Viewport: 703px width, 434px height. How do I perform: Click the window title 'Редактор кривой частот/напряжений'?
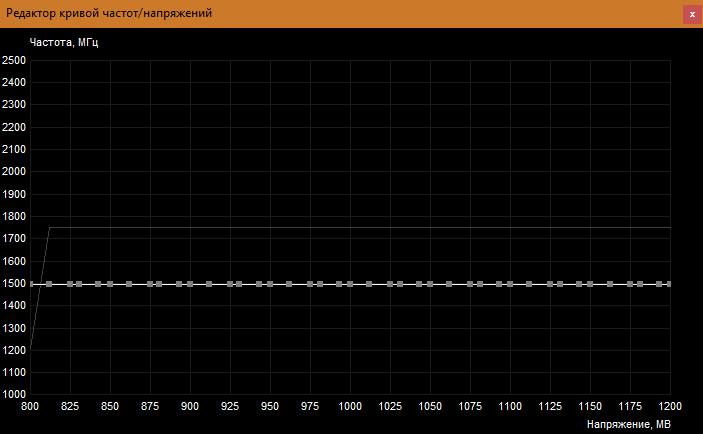coord(109,13)
